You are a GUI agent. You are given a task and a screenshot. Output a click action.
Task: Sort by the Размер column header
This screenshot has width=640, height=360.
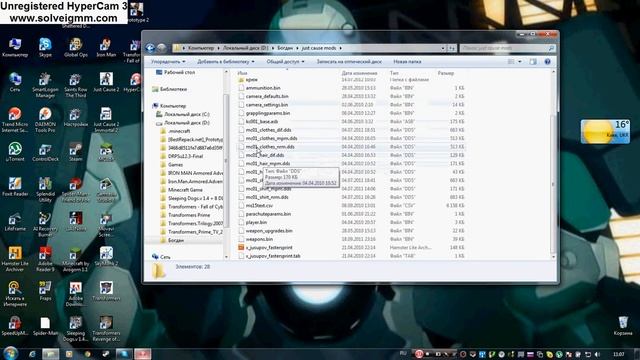click(x=445, y=73)
